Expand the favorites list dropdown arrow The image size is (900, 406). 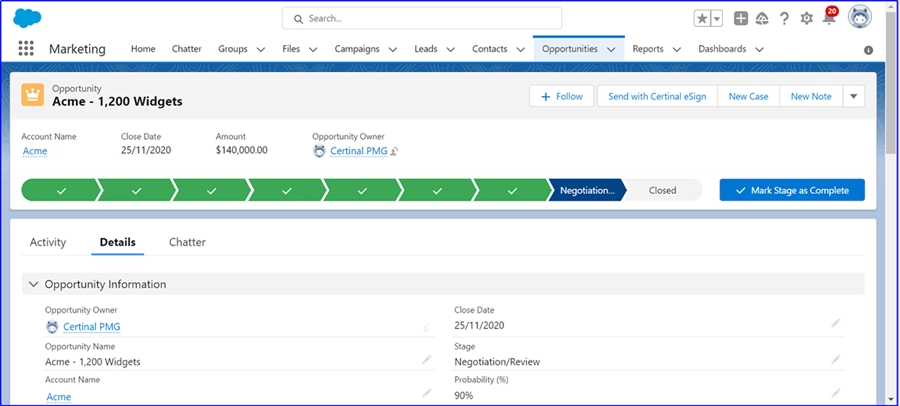[x=717, y=18]
